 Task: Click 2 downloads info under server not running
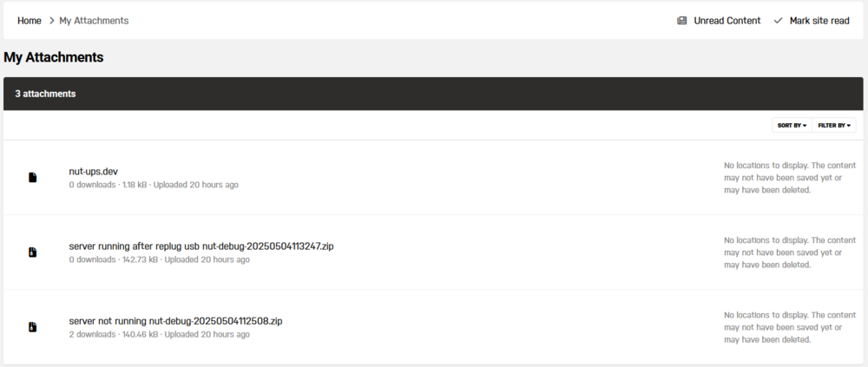tap(93, 334)
